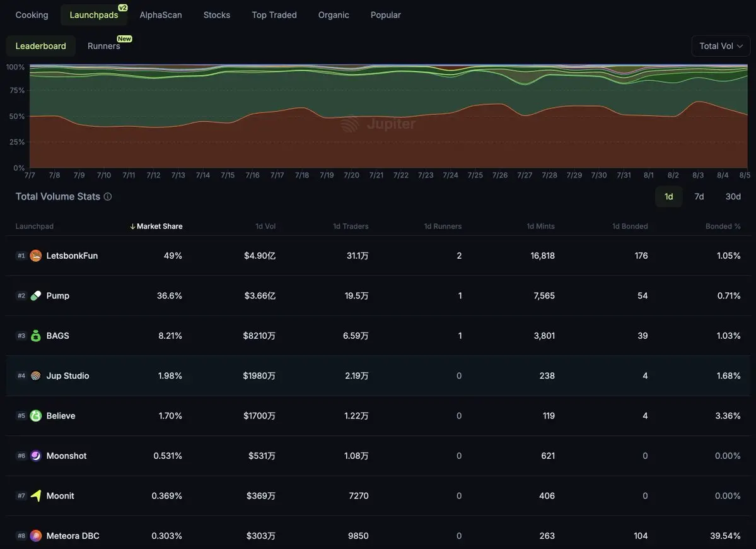This screenshot has width=756, height=549.
Task: Click the 7/27 date on chart axis
Action: coord(525,175)
